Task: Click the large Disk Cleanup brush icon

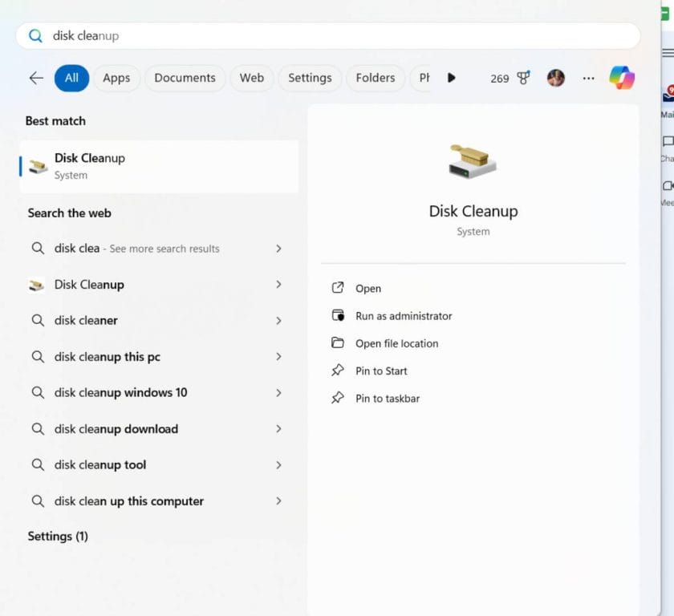Action: [473, 160]
